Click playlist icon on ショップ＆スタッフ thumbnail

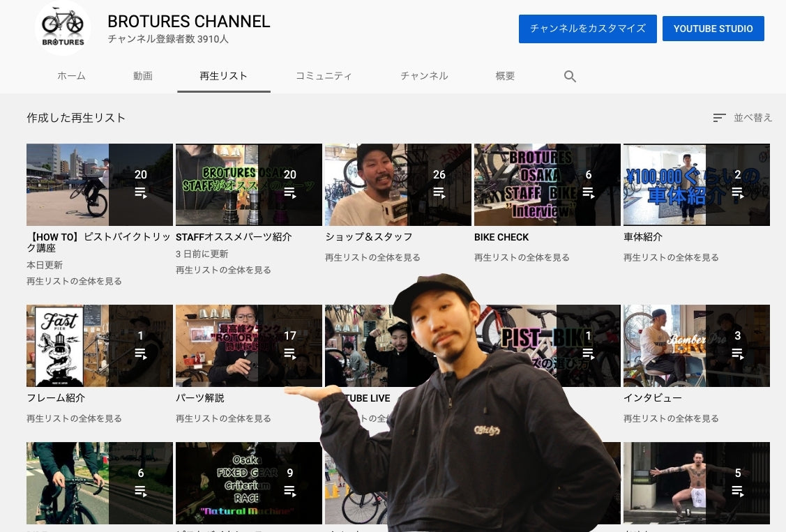click(439, 193)
